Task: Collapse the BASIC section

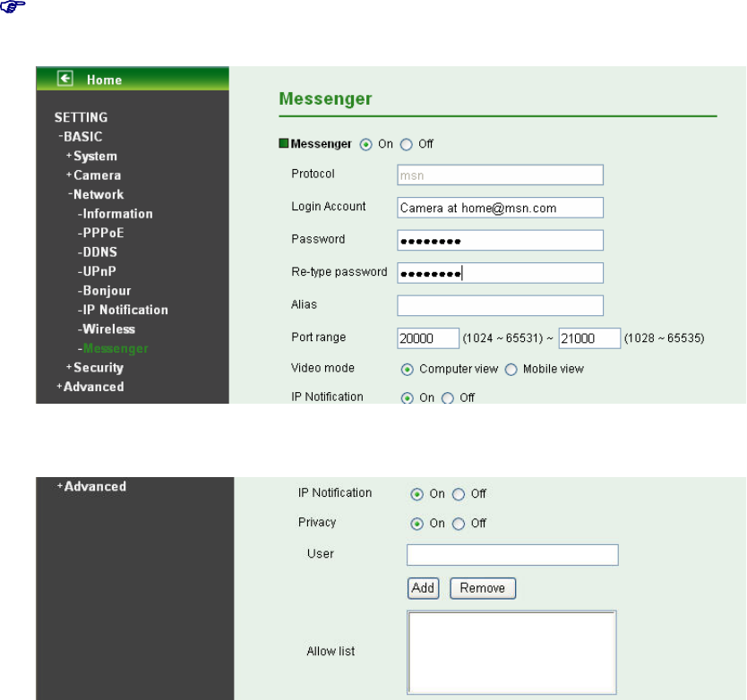Action: (x=80, y=137)
